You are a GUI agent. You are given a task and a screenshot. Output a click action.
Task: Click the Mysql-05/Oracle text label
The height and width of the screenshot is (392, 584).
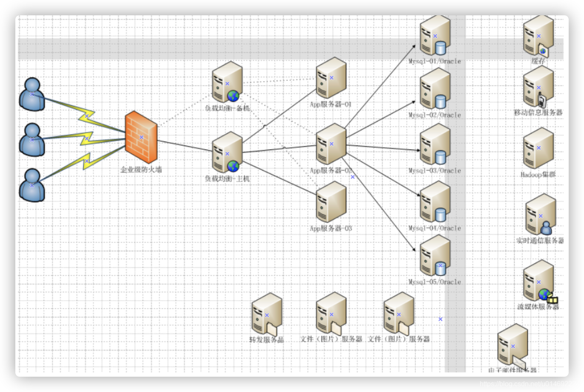tap(435, 282)
